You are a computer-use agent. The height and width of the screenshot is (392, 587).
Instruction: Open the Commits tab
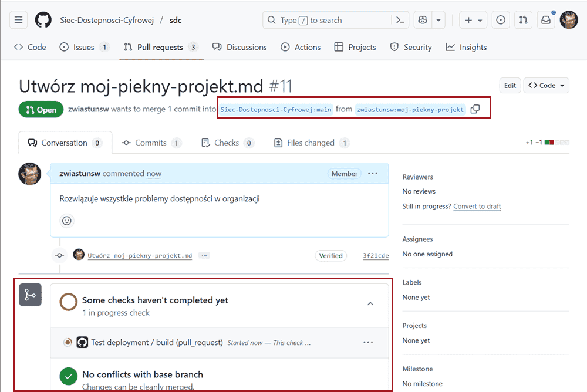coord(151,143)
